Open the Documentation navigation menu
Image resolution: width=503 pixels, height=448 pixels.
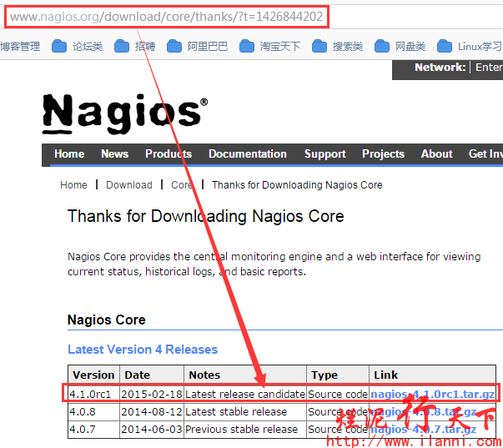click(x=248, y=154)
